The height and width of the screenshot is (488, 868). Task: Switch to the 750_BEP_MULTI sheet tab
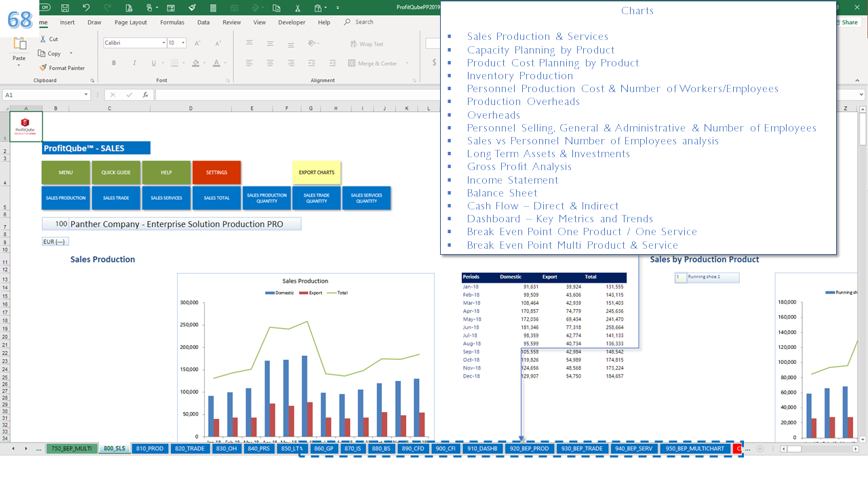(x=71, y=449)
